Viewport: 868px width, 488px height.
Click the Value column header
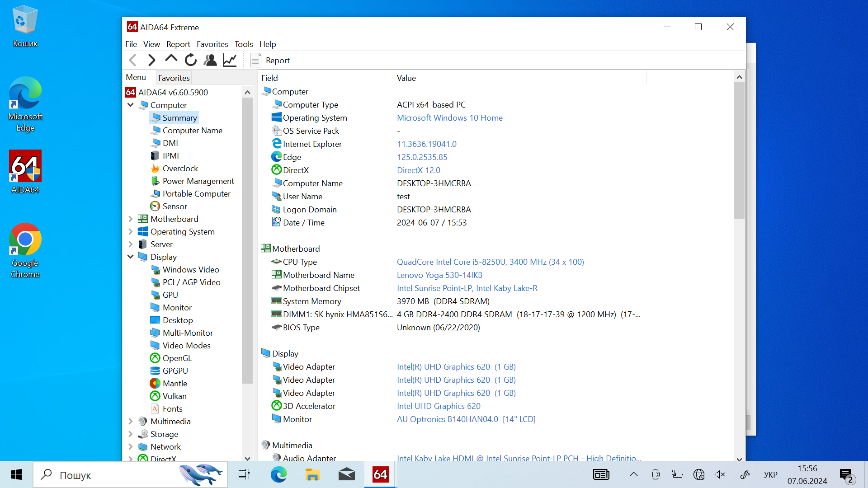coord(520,78)
